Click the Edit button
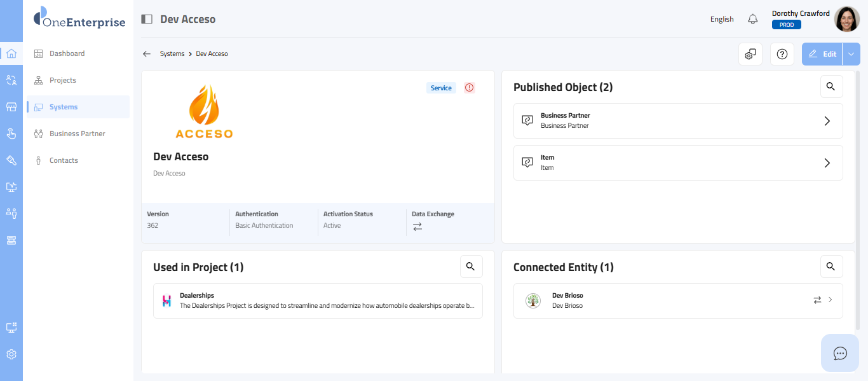The height and width of the screenshot is (381, 868). (x=822, y=54)
